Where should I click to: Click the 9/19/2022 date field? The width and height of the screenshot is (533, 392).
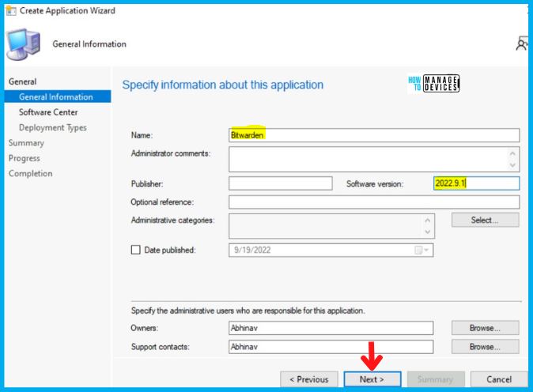tap(331, 251)
